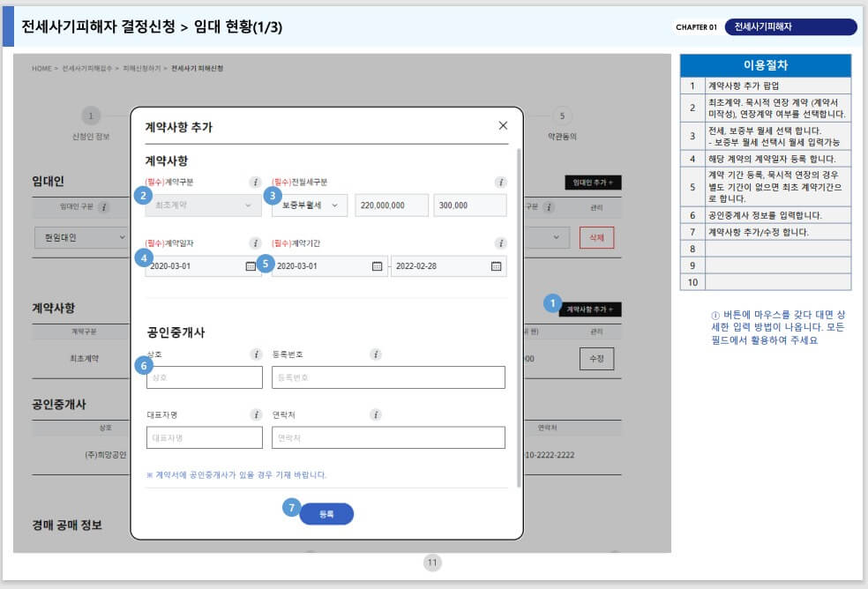This screenshot has width=868, height=589.
Task: Select the 전세사기피해자 chapter badge at top right
Action: 791,26
